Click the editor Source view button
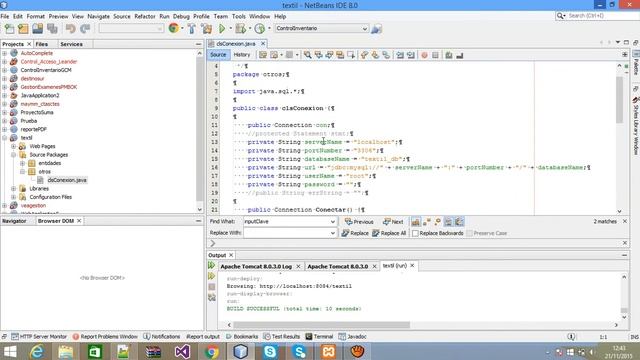Image resolution: width=640 pixels, height=360 pixels. (218, 55)
